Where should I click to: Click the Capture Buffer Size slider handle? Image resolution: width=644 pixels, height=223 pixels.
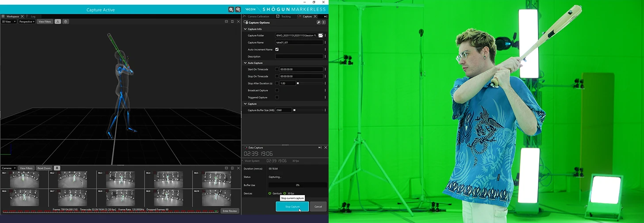coord(295,110)
